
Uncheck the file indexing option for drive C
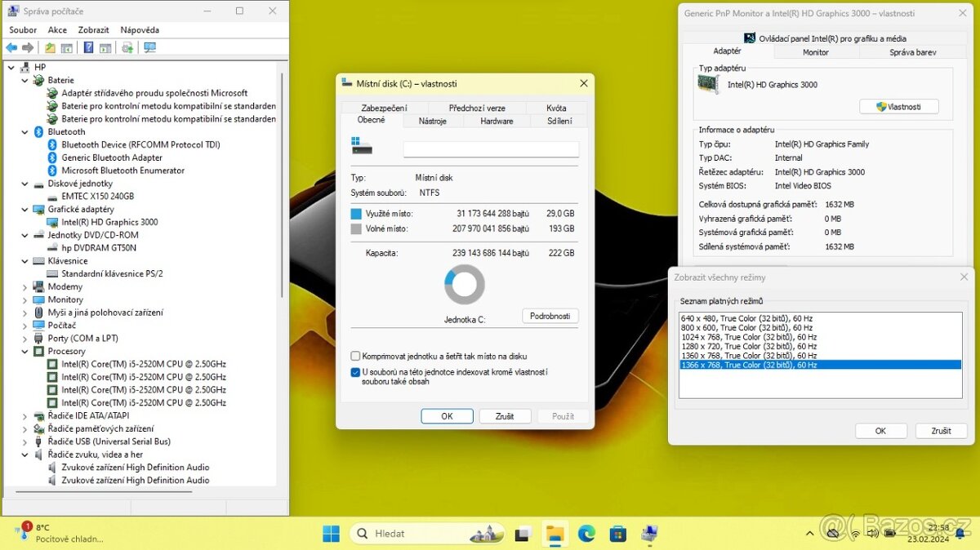[x=355, y=372]
